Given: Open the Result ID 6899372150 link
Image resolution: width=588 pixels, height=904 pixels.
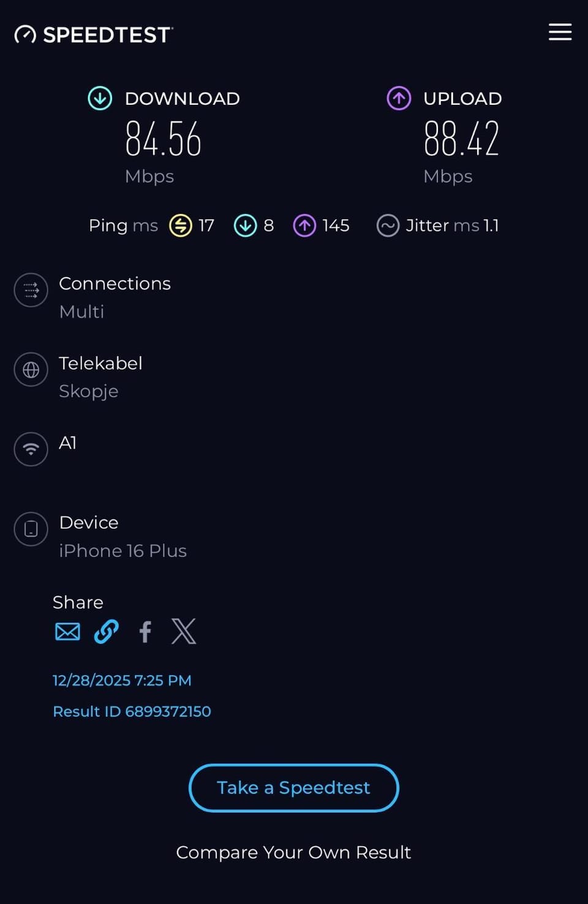Looking at the screenshot, I should [x=132, y=712].
